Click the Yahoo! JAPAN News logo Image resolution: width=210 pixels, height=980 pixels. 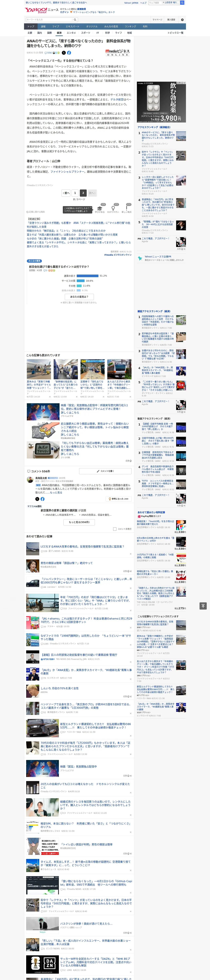coord(42,10)
